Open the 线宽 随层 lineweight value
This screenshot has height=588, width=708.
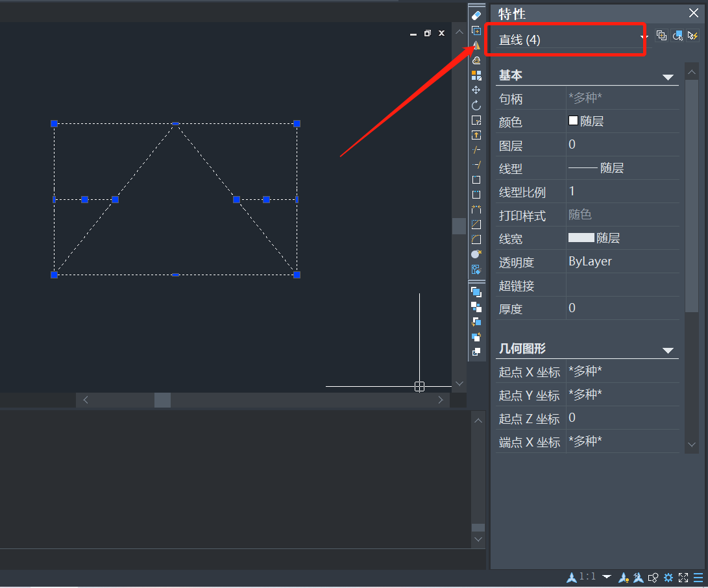point(622,238)
